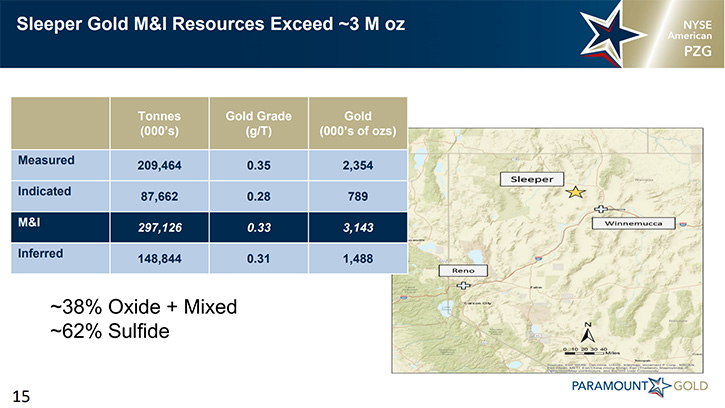
Task: Select the cell with value 2,354
Action: [x=358, y=165]
